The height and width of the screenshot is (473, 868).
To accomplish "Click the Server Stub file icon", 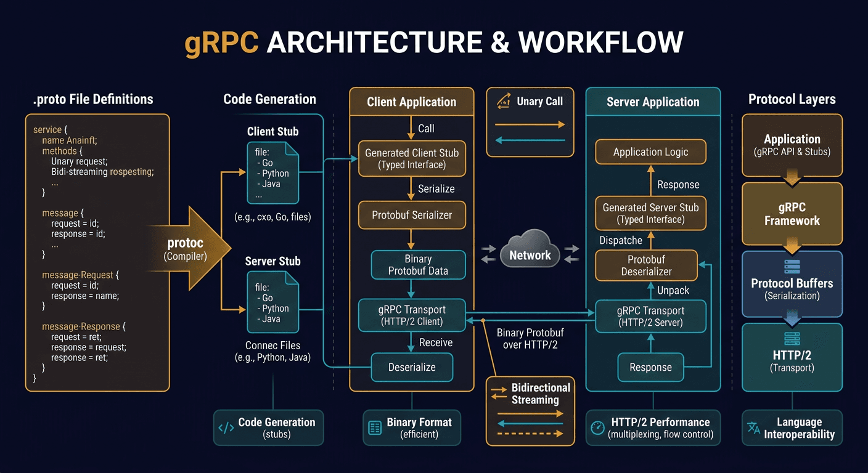I will pyautogui.click(x=273, y=302).
